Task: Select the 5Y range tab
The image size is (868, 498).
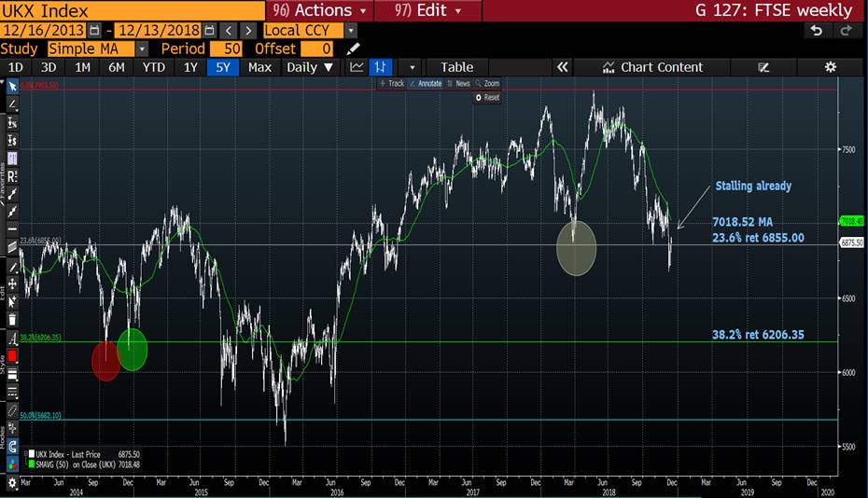Action: (222, 67)
